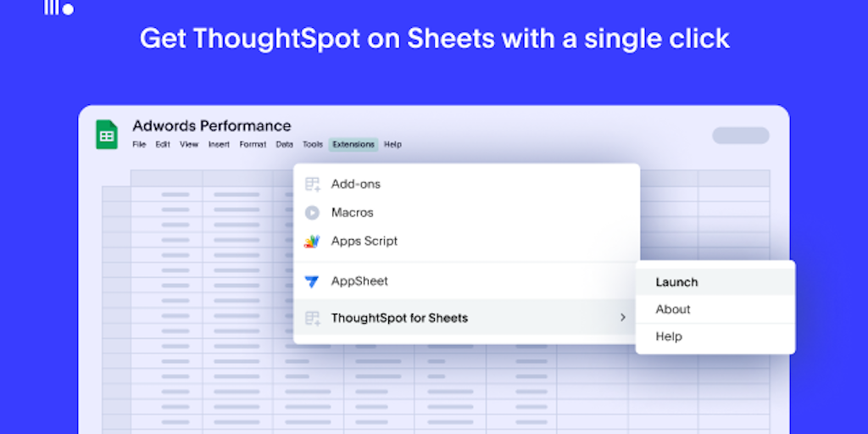Select Add-ons from the Extensions menu

pos(467,184)
